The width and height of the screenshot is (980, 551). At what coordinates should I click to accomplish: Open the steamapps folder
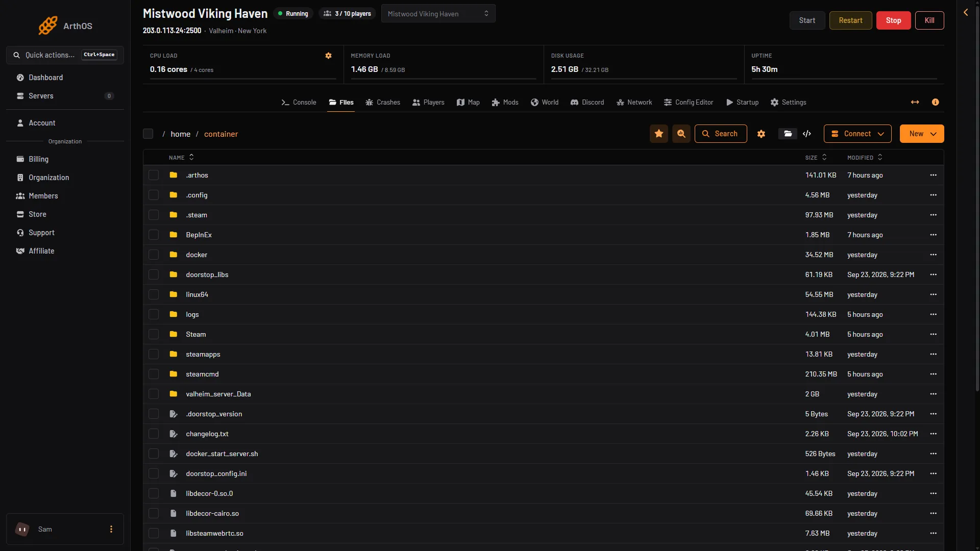tap(203, 354)
